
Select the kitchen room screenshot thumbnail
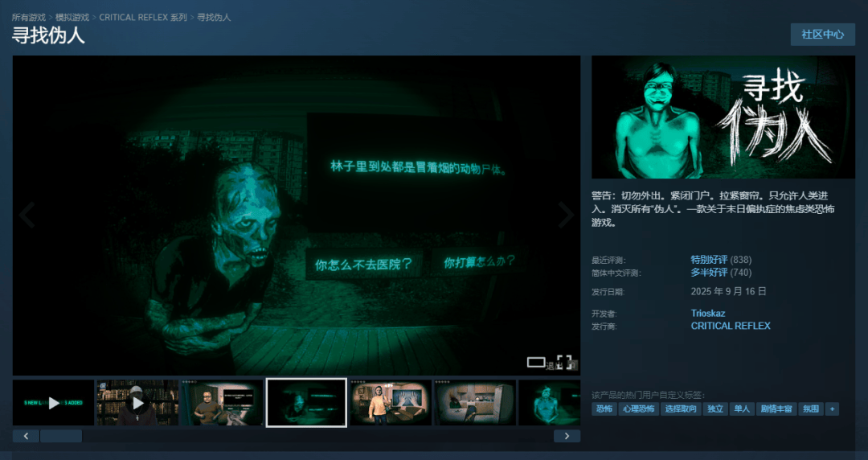(x=475, y=403)
